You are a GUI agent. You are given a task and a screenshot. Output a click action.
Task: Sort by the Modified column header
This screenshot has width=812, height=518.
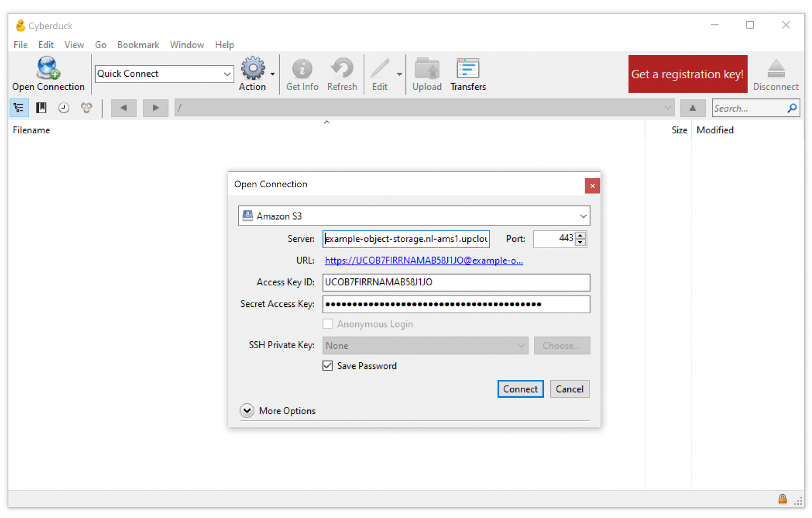tap(715, 130)
